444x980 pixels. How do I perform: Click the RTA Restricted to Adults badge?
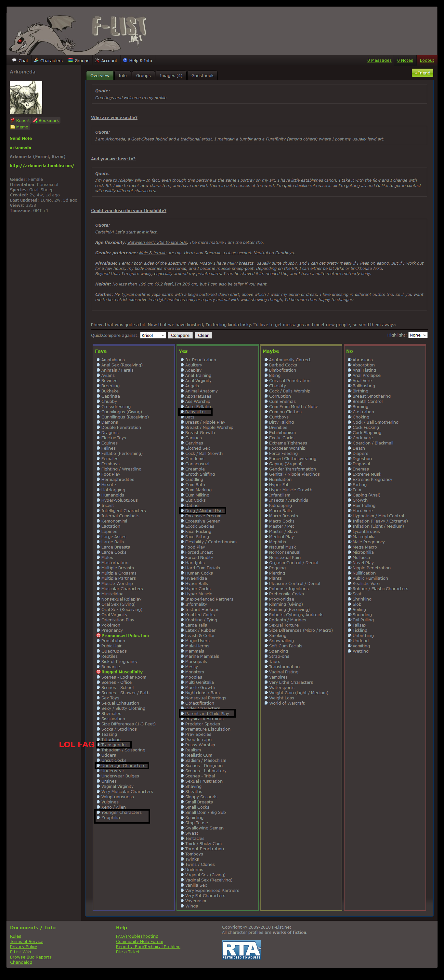241,949
